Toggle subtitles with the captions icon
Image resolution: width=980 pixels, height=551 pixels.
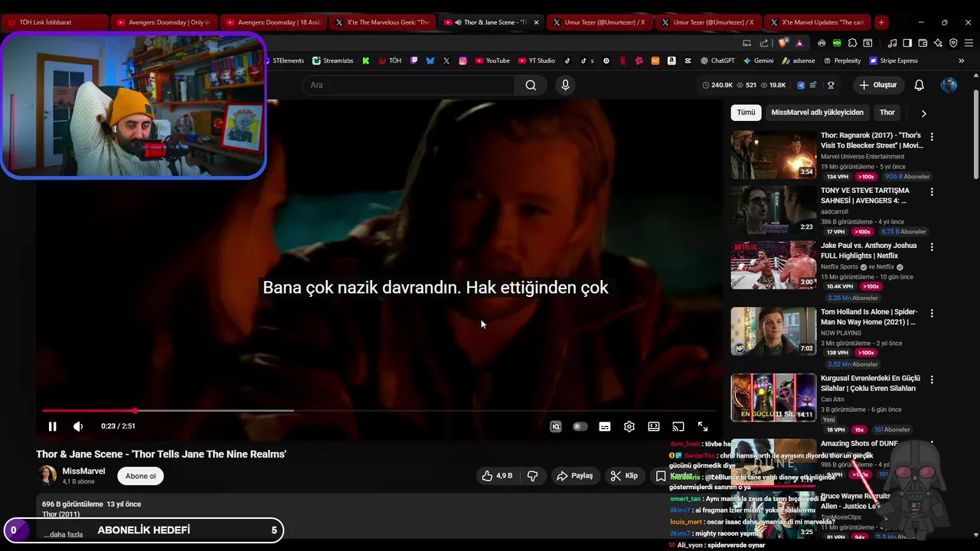click(605, 426)
